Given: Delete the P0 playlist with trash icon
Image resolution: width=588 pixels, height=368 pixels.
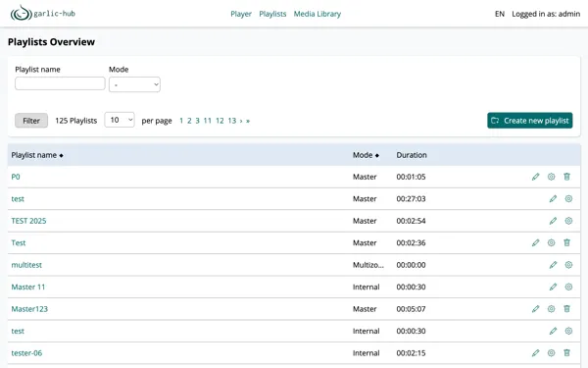Looking at the screenshot, I should [567, 177].
